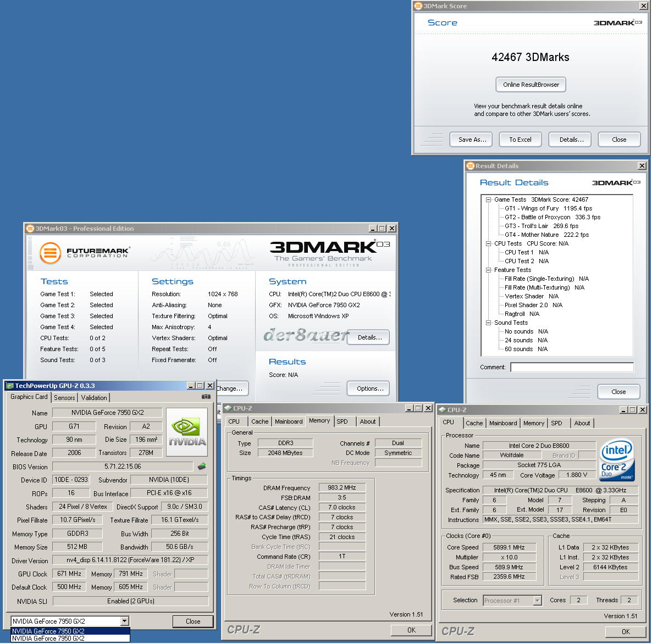
Task: Open About tab in right CPU-Z window
Action: pos(582,423)
